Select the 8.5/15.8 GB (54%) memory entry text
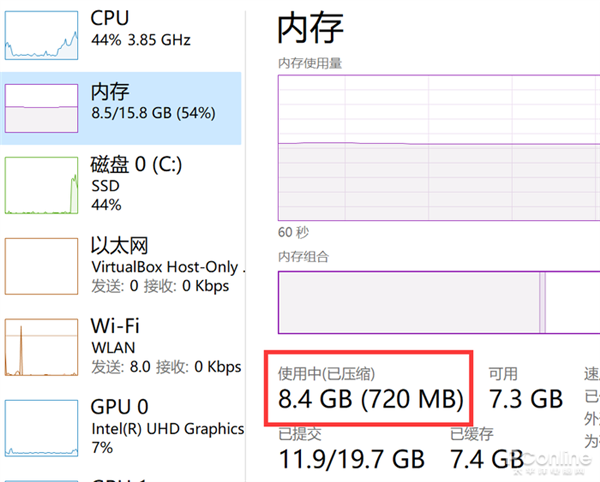Viewport: 600px width, 482px height. (x=152, y=114)
